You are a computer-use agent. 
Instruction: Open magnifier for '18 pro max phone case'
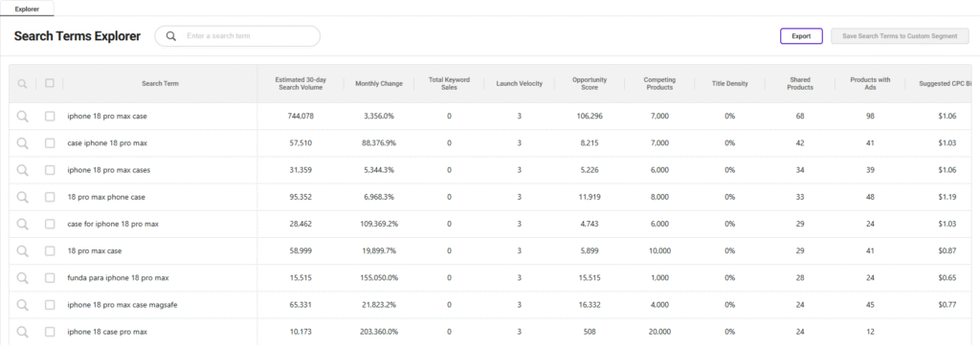(x=23, y=197)
